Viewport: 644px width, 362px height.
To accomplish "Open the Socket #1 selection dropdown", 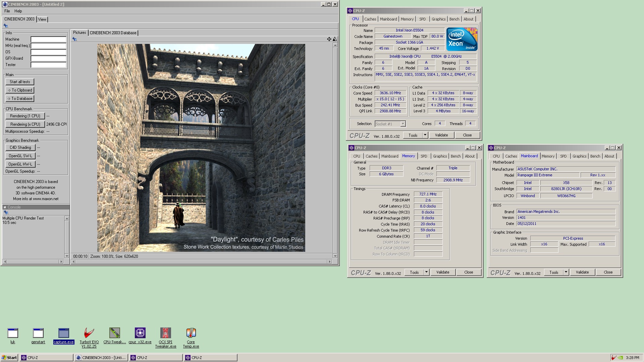I will click(x=390, y=124).
